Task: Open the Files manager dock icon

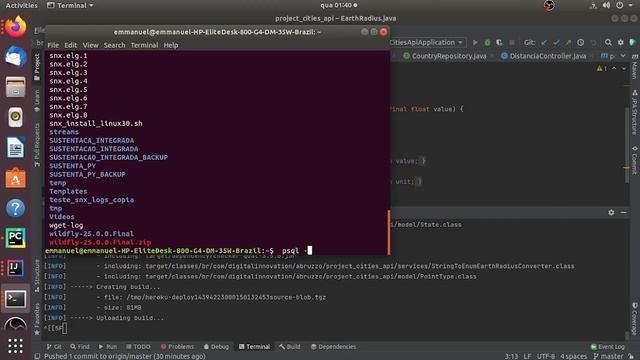Action: [16, 87]
